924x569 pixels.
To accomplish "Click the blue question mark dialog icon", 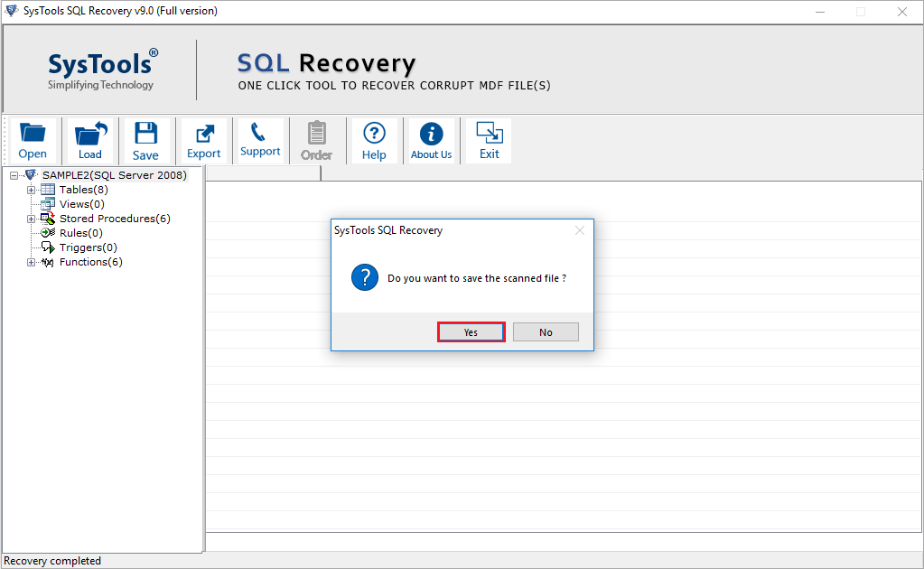I will coord(365,277).
